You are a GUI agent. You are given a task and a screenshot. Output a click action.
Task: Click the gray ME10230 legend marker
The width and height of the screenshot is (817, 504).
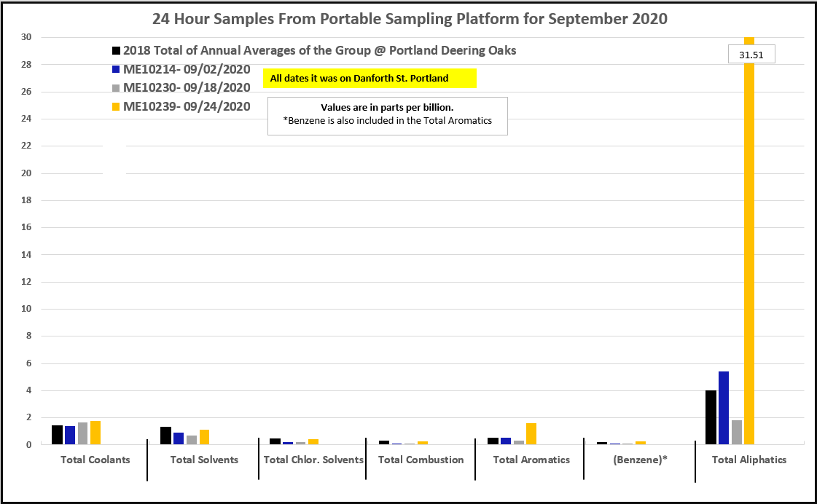pyautogui.click(x=116, y=88)
